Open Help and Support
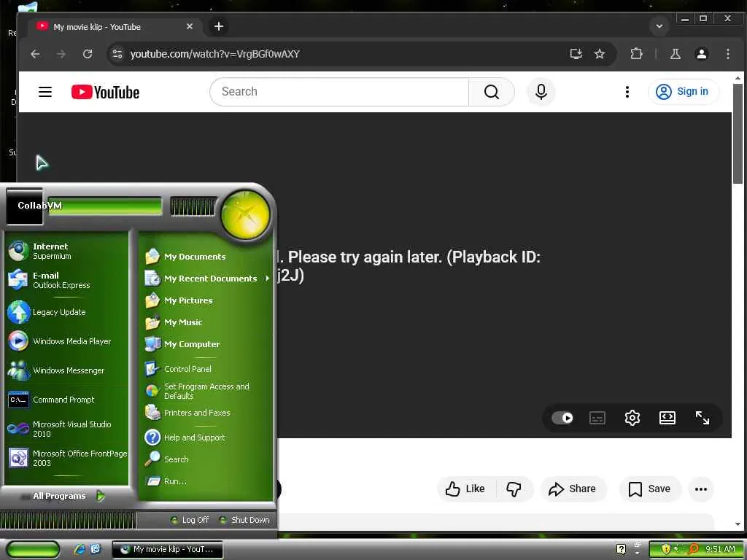This screenshot has height=560, width=747. (x=206, y=437)
